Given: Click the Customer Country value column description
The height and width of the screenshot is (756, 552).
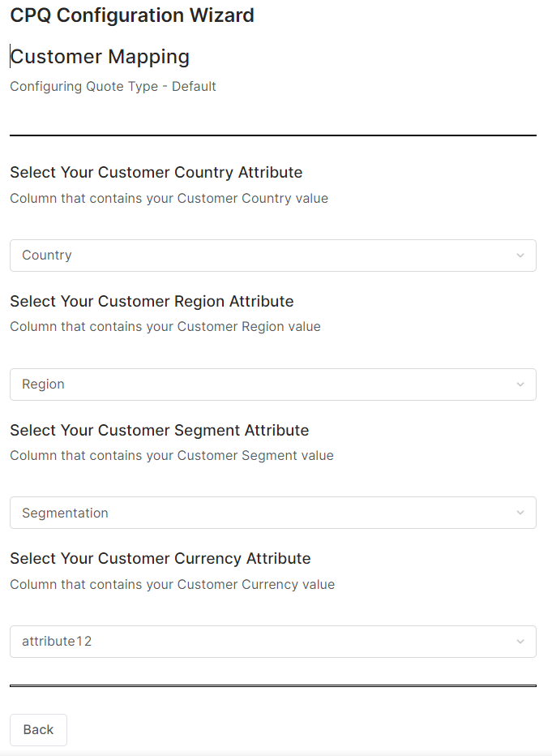Looking at the screenshot, I should click(x=169, y=199).
